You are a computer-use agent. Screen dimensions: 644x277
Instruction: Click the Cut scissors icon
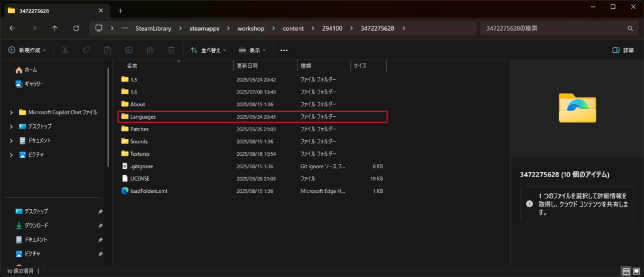pyautogui.click(x=65, y=50)
